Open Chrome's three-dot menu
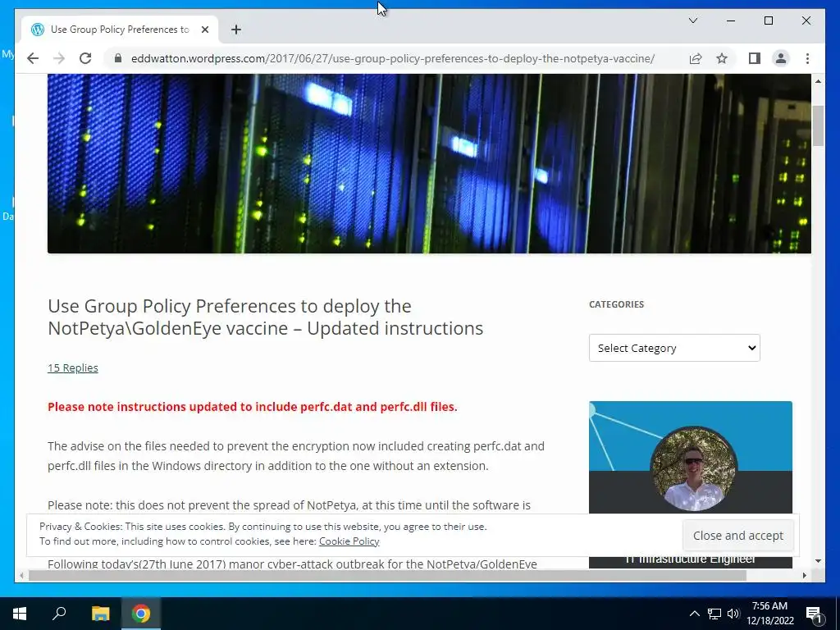Screen dimensions: 840x630 [807, 58]
